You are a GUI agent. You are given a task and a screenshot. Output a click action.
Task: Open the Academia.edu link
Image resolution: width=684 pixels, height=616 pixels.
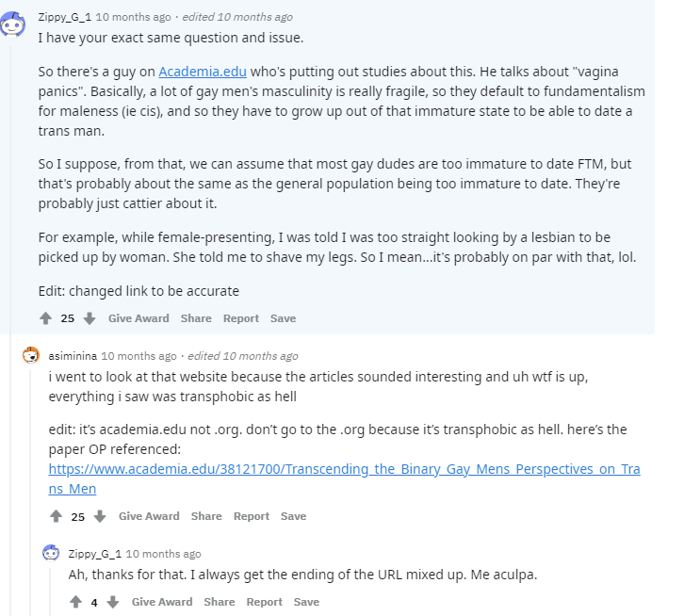(x=203, y=72)
